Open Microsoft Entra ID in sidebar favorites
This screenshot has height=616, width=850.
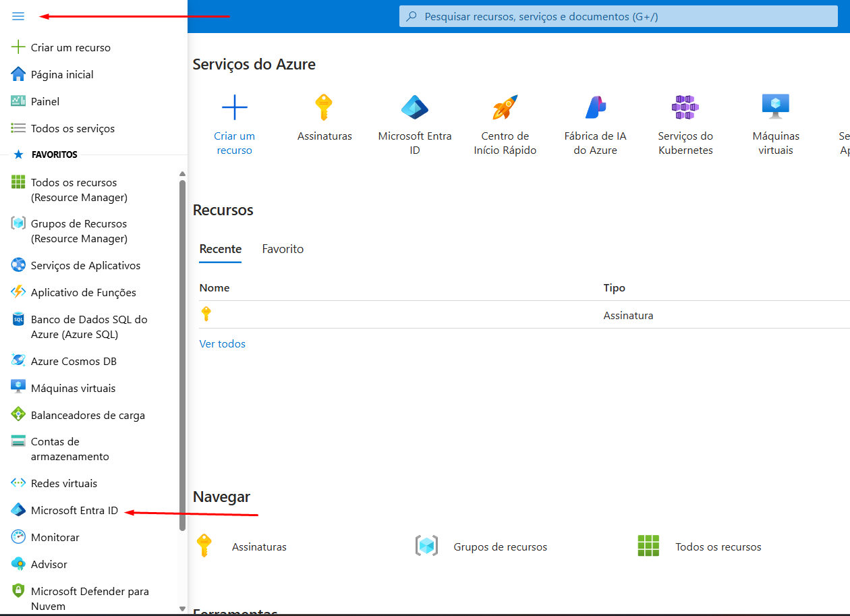click(74, 511)
